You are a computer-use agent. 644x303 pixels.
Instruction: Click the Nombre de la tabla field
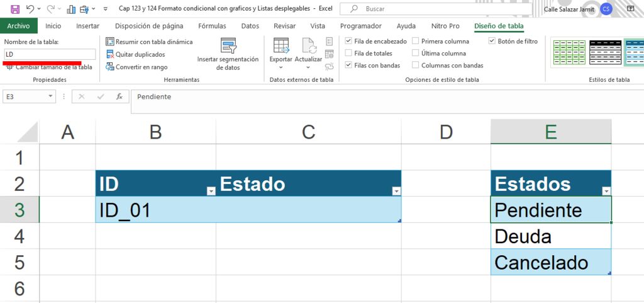click(x=50, y=54)
